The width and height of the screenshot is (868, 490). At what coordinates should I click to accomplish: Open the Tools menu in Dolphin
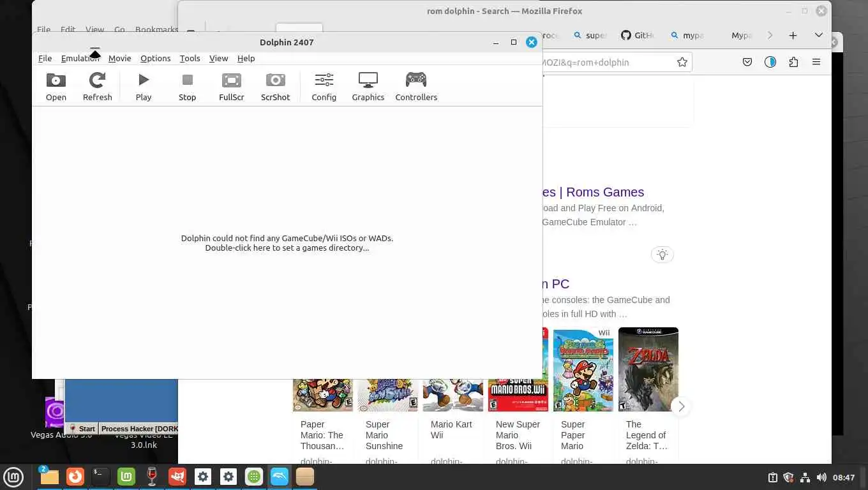pyautogui.click(x=190, y=58)
